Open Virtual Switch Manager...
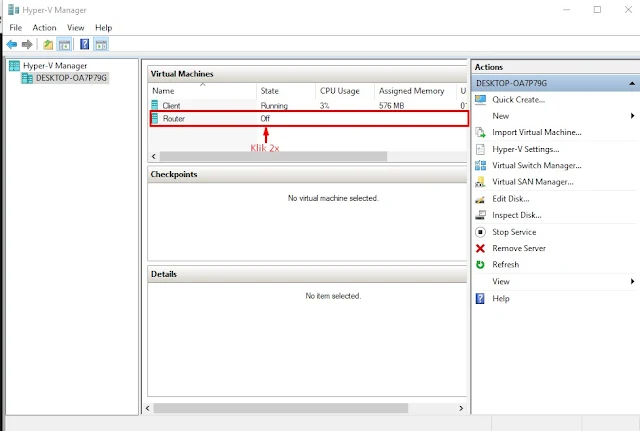Screen dimensions: 640x431 pos(537,165)
